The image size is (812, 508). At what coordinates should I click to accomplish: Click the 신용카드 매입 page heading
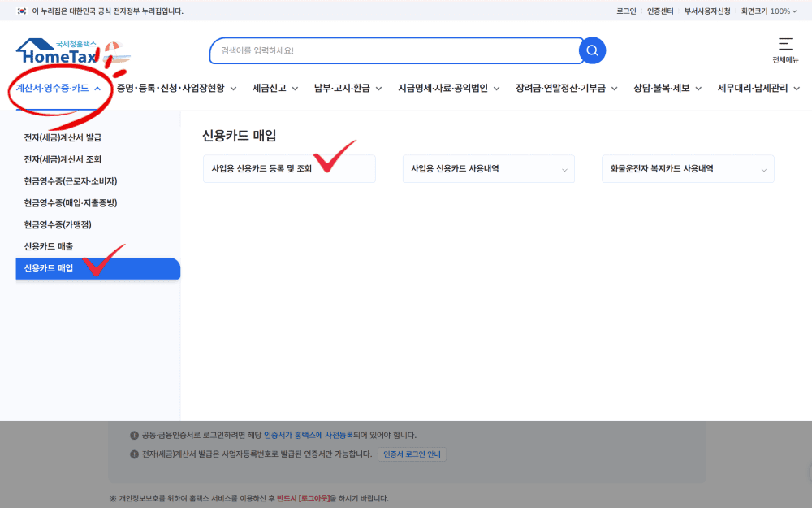pyautogui.click(x=240, y=136)
